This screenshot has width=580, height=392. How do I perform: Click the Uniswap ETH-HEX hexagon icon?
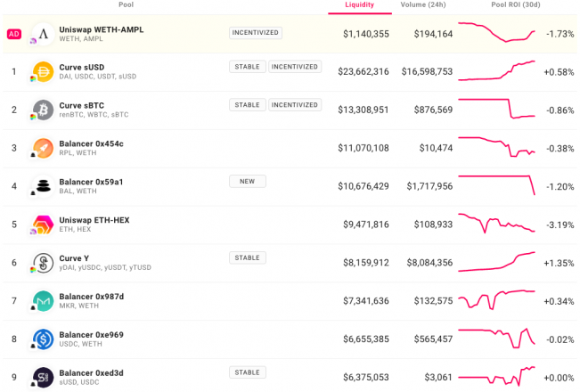[44, 225]
